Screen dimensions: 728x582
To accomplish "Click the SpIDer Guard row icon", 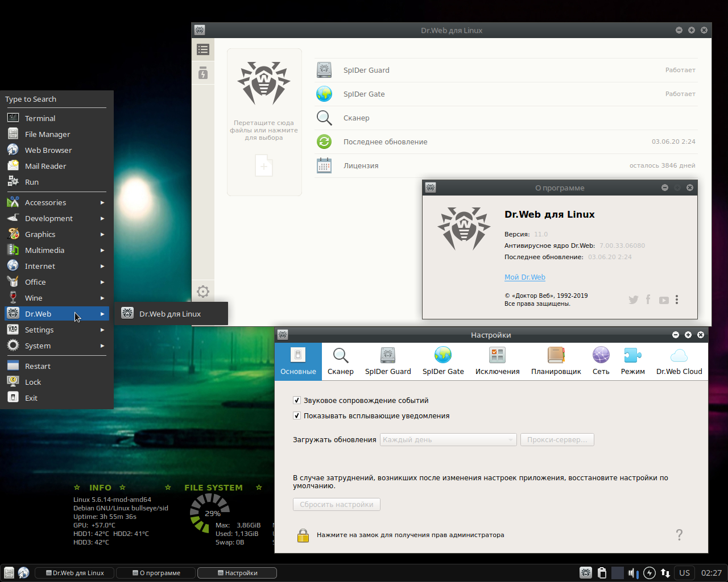I will click(x=324, y=70).
